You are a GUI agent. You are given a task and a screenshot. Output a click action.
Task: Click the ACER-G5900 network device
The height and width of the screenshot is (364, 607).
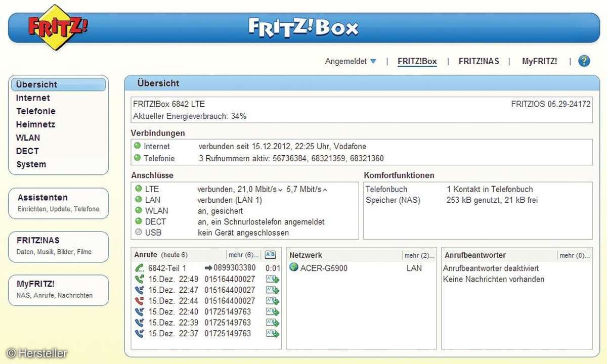tap(324, 268)
